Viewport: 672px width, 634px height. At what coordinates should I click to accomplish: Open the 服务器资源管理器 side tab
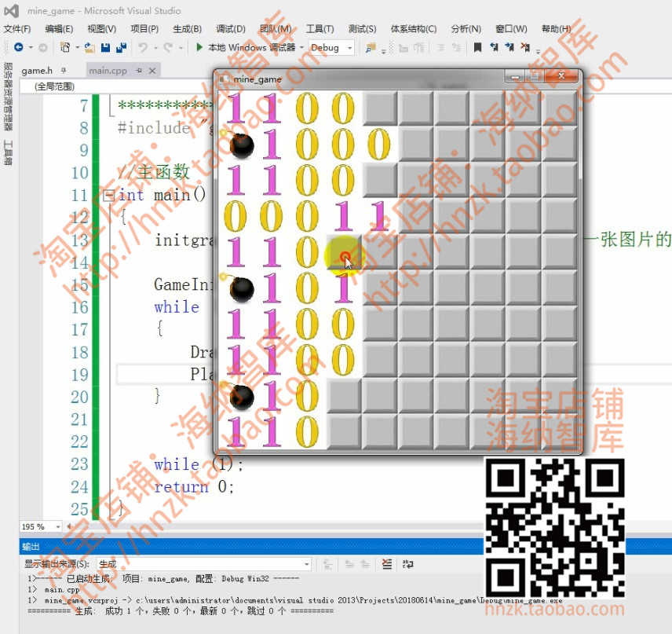click(8, 97)
